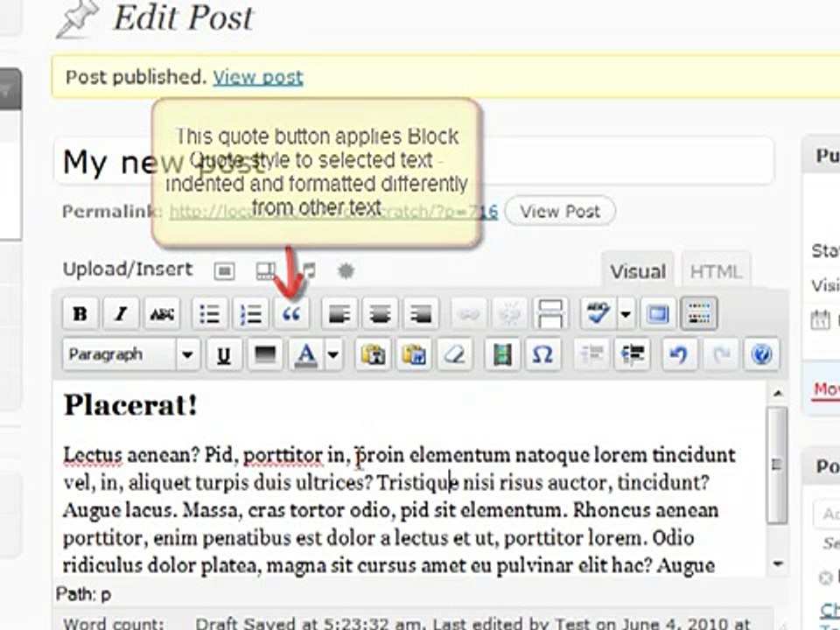Toggle the kitchen sink toolbar row
Viewport: 840px width, 630px height.
point(699,313)
